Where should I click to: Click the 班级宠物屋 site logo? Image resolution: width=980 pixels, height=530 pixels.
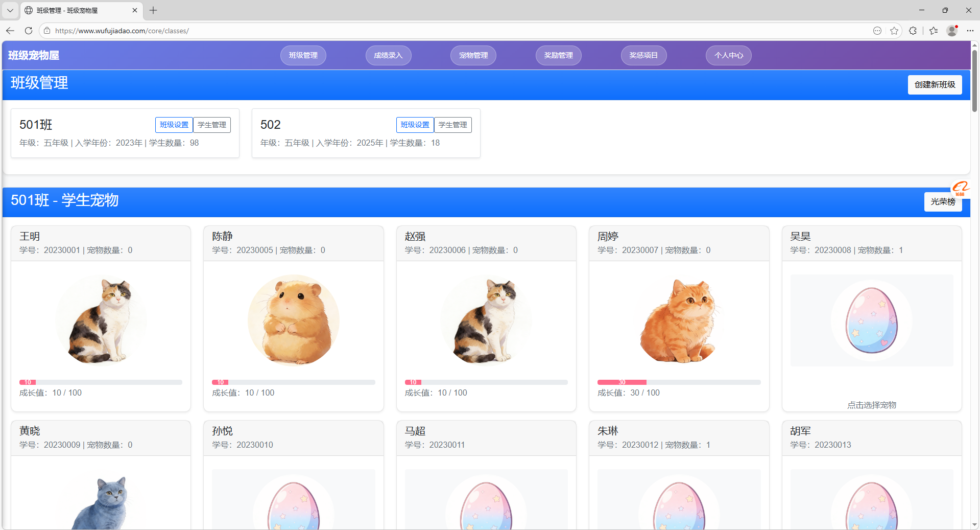click(x=34, y=55)
